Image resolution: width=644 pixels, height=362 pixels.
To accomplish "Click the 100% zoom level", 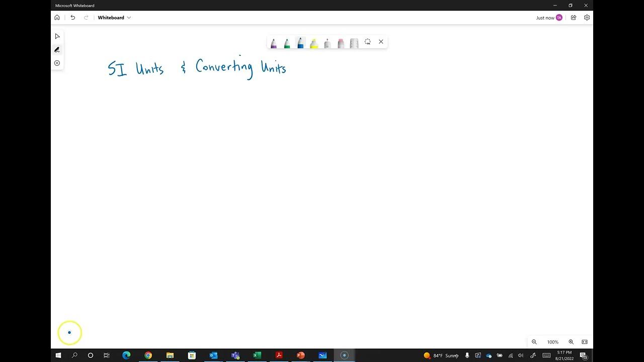I will (552, 342).
